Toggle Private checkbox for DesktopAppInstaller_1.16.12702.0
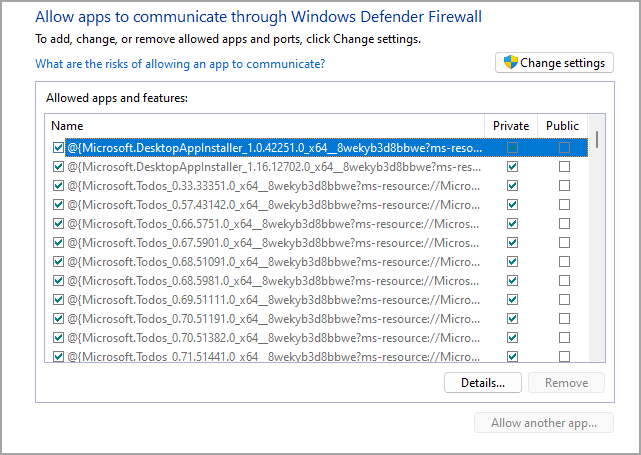Image resolution: width=641 pixels, height=455 pixels. (512, 167)
